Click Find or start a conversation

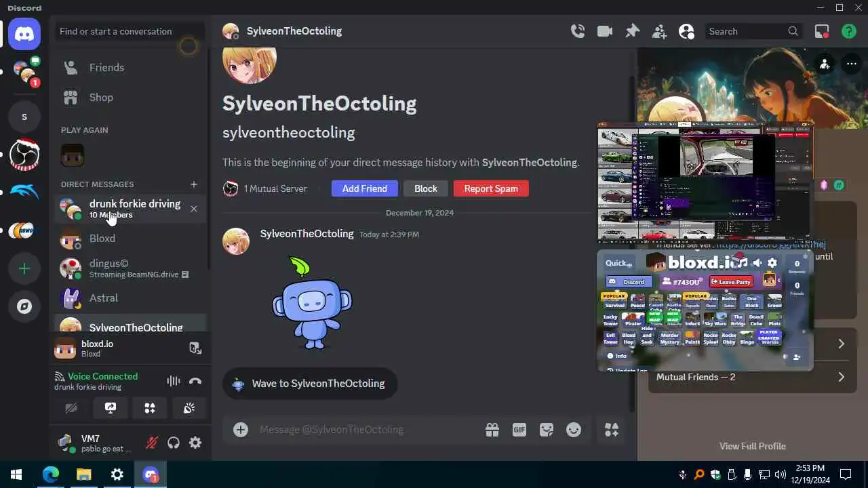click(129, 31)
